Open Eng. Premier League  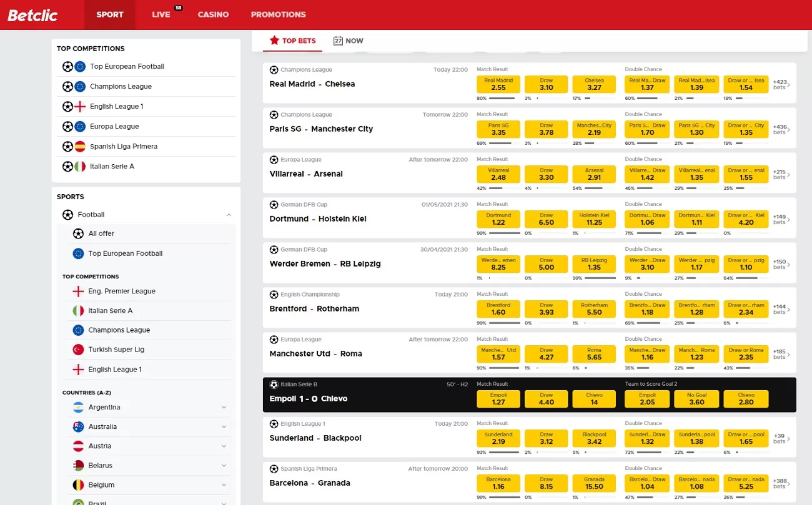click(x=122, y=291)
